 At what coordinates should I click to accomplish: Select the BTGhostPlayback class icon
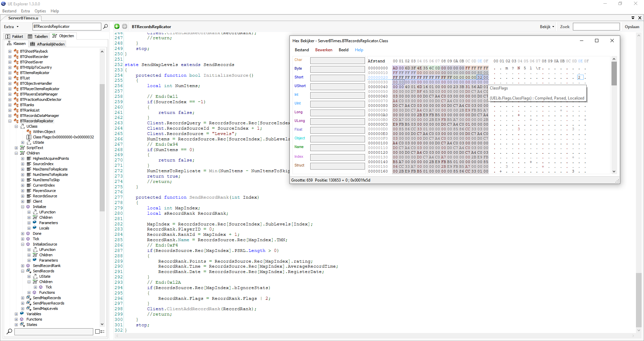tap(16, 51)
